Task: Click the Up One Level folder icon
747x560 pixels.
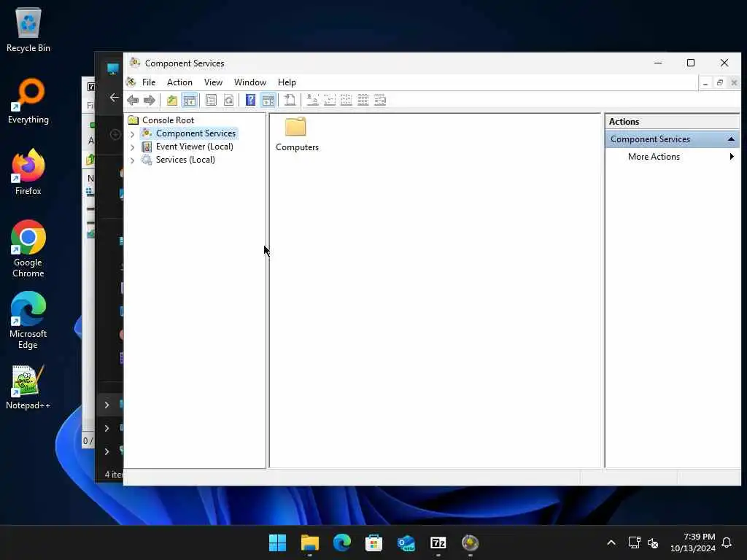Action: (x=172, y=100)
